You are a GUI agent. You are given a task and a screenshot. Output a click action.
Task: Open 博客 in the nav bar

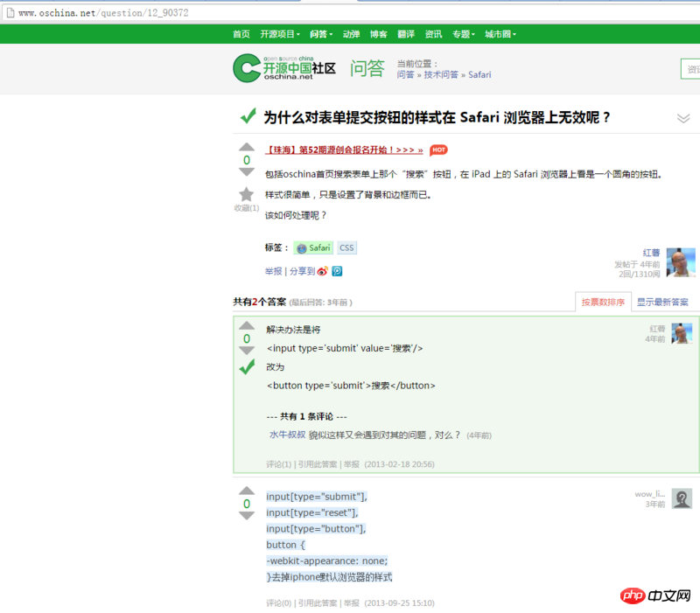(x=378, y=34)
